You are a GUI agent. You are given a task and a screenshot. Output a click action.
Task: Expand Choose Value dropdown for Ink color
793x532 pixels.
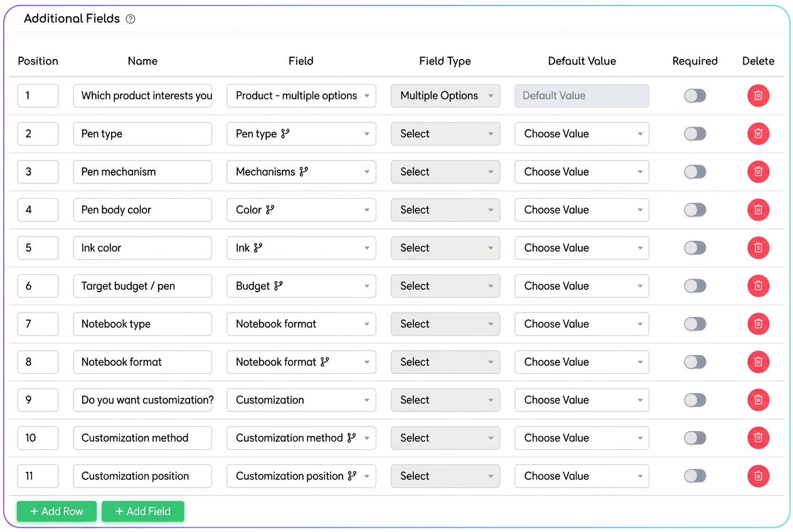pyautogui.click(x=582, y=248)
